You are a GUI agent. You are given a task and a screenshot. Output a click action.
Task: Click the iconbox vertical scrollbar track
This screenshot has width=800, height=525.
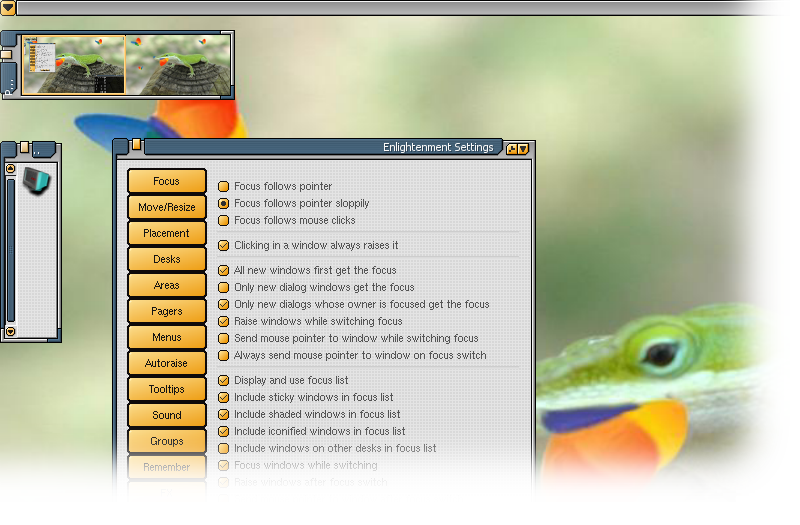[10, 250]
